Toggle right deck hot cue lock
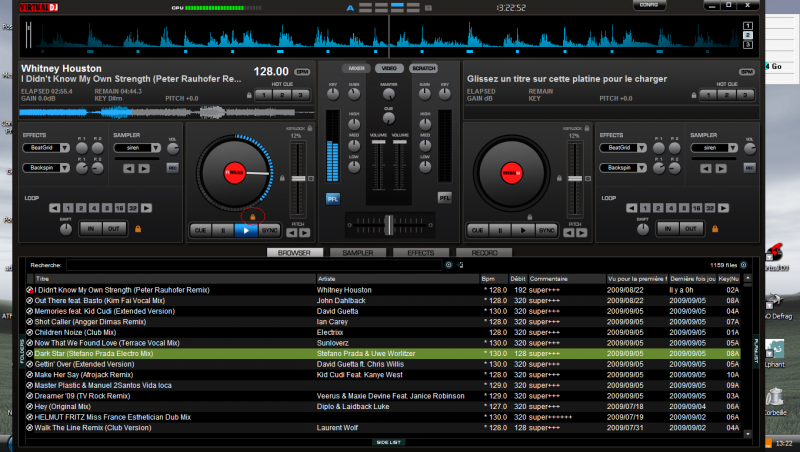 click(693, 95)
